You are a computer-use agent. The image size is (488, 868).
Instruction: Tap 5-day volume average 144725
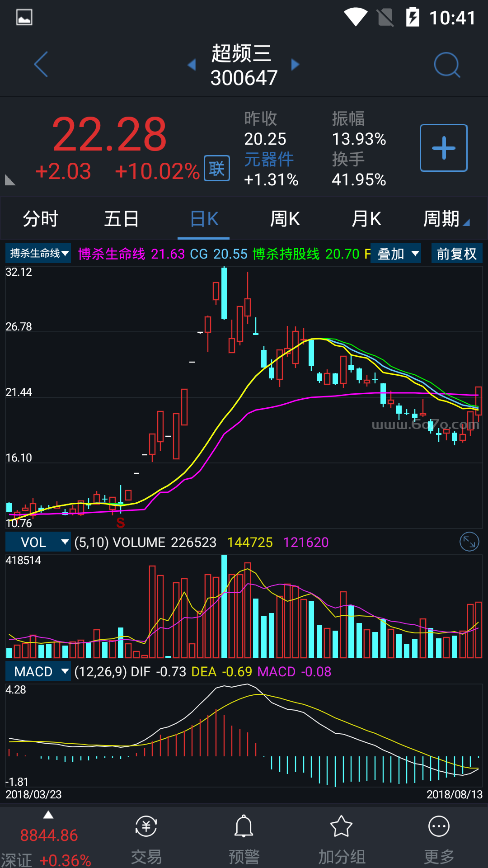click(x=250, y=542)
